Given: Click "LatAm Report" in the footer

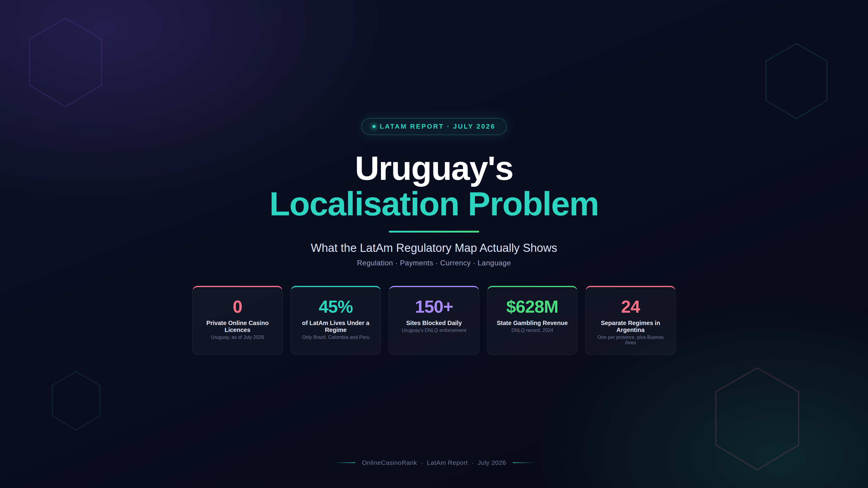Looking at the screenshot, I should 447,463.
